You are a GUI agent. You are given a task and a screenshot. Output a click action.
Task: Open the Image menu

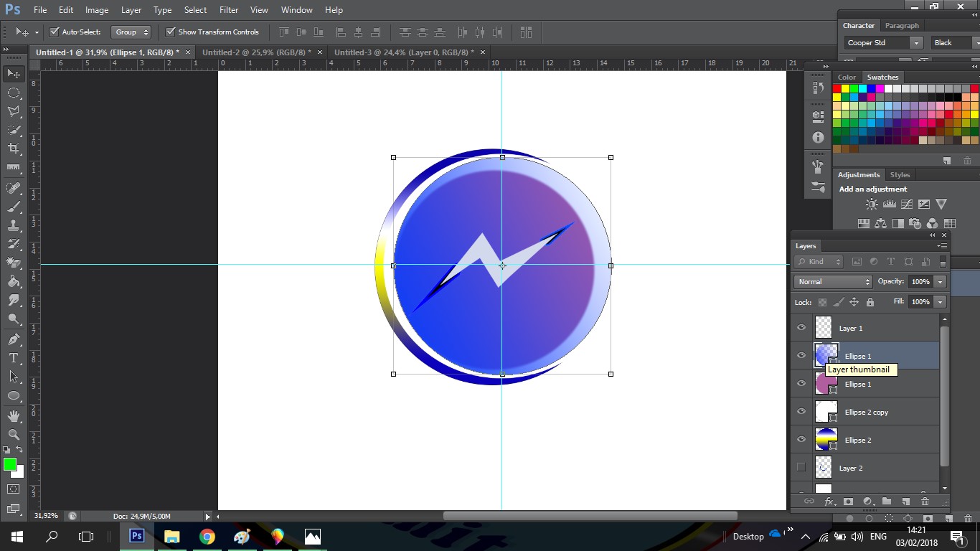coord(97,10)
